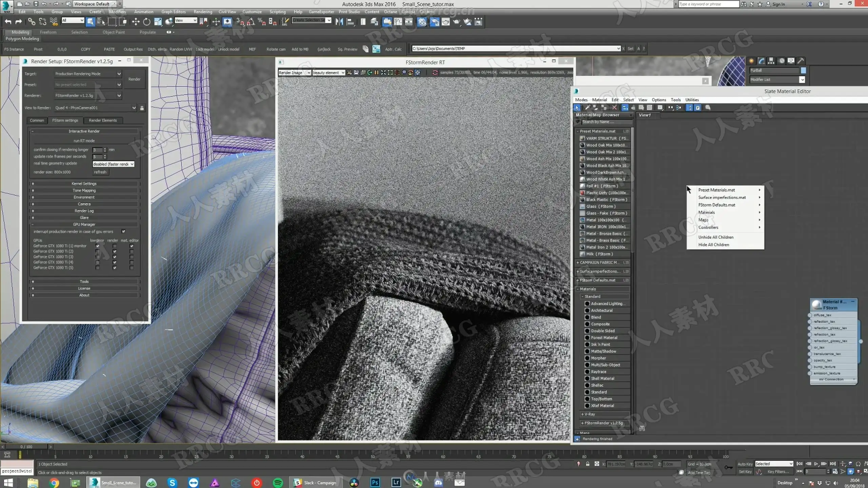Click the Play animation button
Viewport: 868px width, 488px height.
(x=816, y=464)
